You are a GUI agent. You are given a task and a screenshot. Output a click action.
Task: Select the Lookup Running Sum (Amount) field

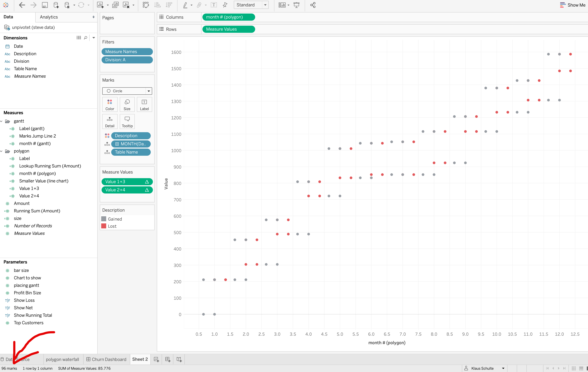click(50, 166)
